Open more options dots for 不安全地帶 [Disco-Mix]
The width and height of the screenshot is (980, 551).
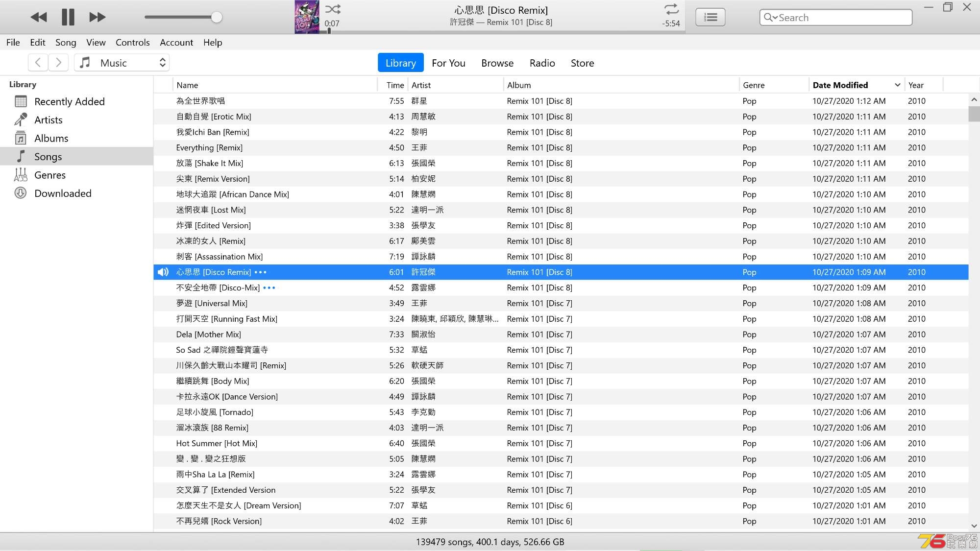point(269,288)
